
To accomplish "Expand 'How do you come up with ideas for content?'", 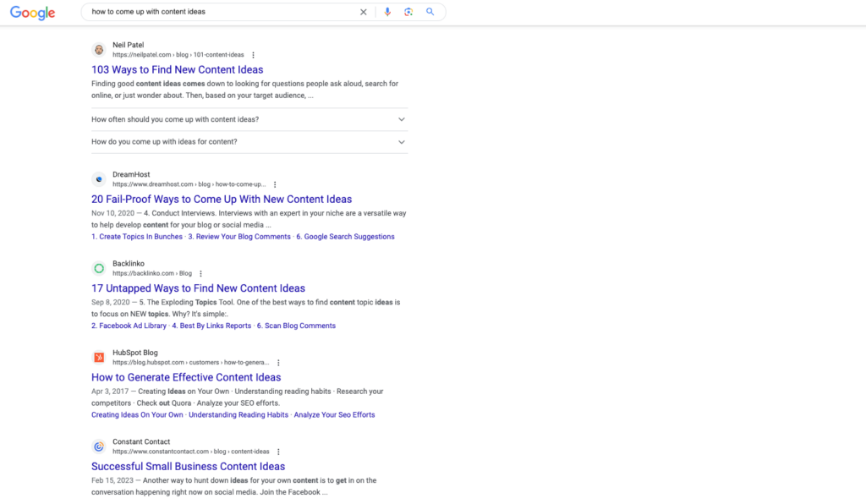I will (x=249, y=142).
